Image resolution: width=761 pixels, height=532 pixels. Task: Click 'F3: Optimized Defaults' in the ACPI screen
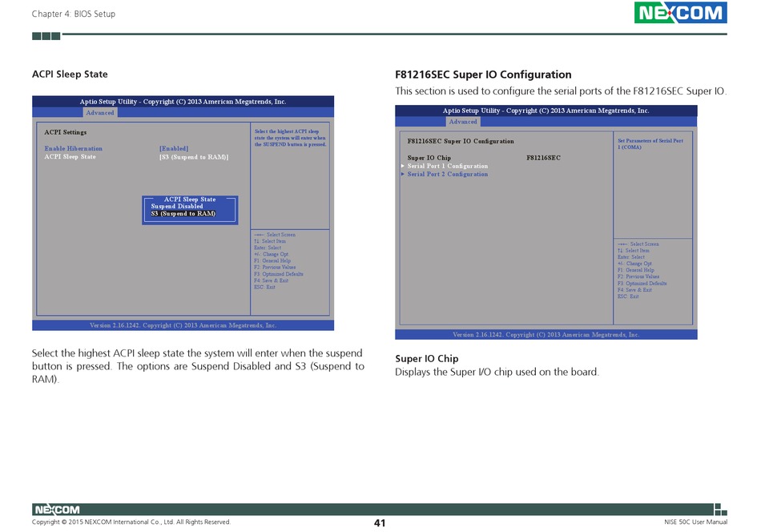(x=279, y=274)
